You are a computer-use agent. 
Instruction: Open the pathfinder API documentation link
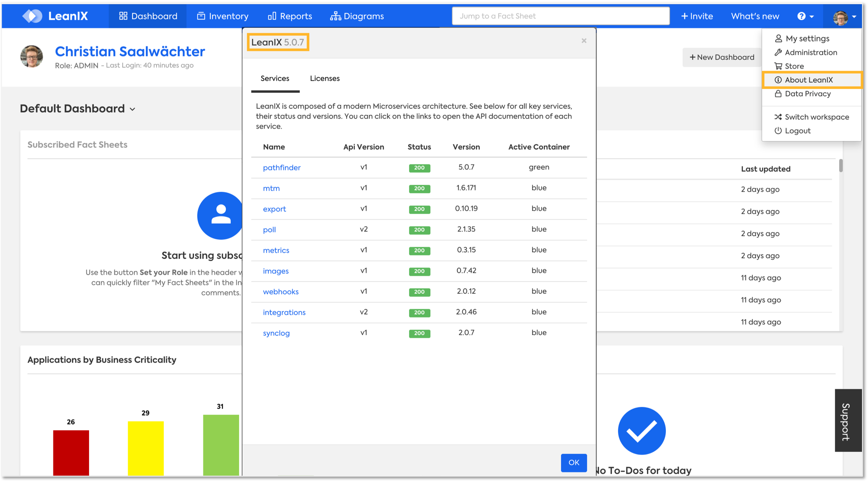281,167
